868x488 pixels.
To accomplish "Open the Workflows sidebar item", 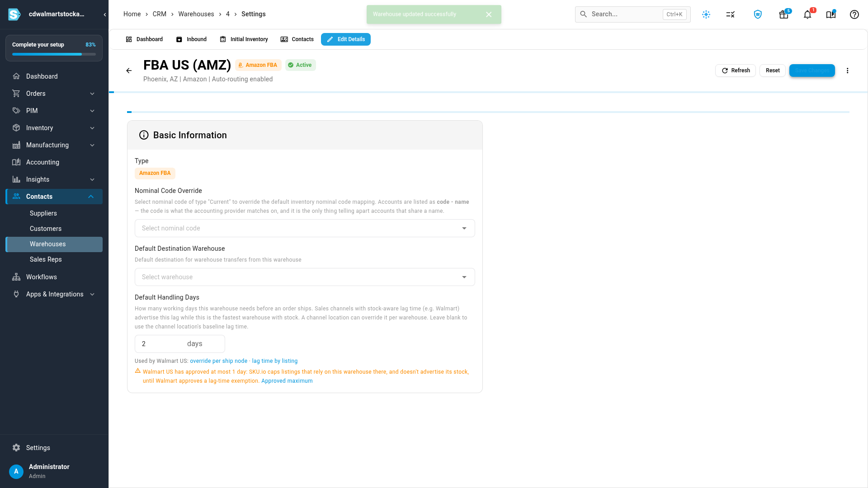I will click(54, 277).
